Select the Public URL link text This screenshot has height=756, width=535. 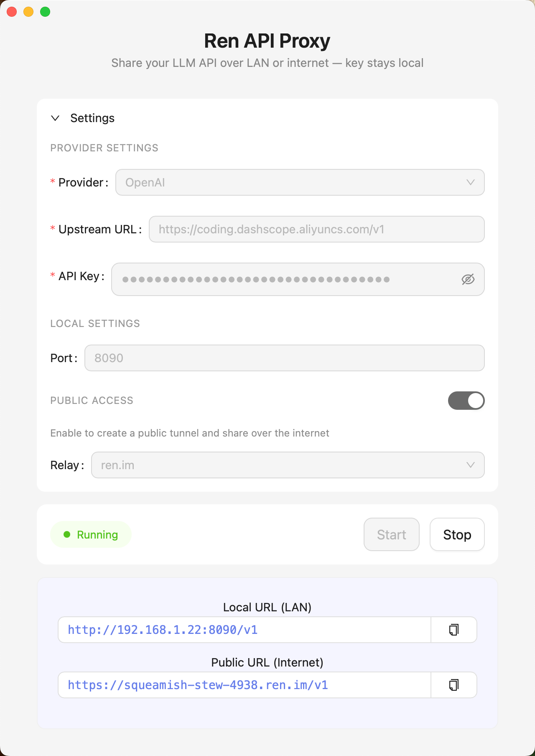[198, 685]
